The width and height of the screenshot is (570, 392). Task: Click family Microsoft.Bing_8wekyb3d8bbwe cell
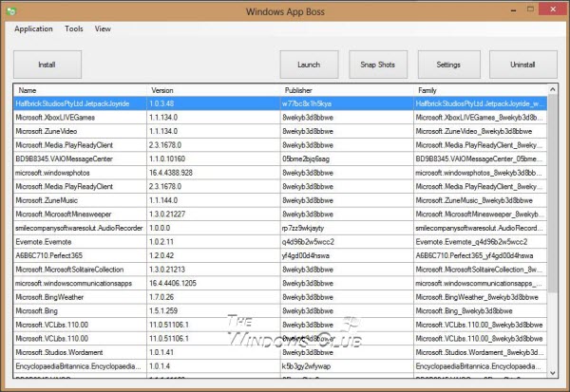(x=480, y=310)
